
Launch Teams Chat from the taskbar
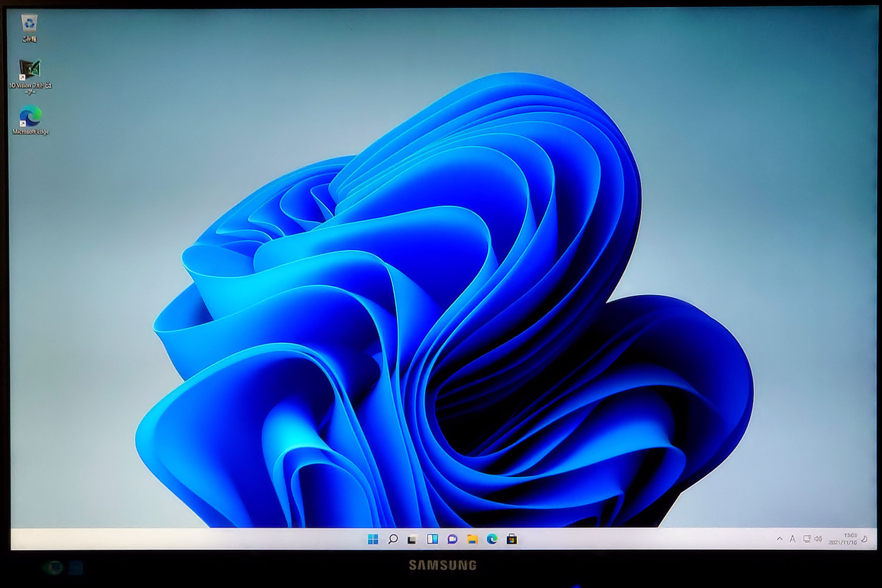(x=452, y=539)
